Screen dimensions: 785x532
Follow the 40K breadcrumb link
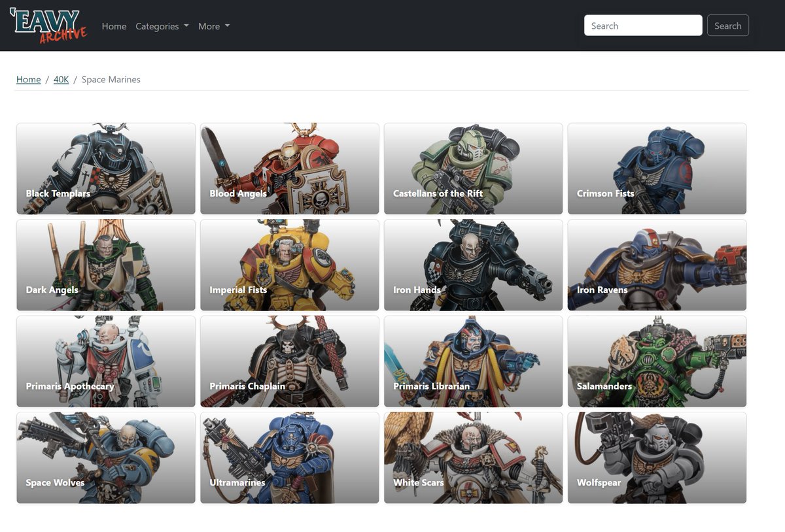pos(61,80)
